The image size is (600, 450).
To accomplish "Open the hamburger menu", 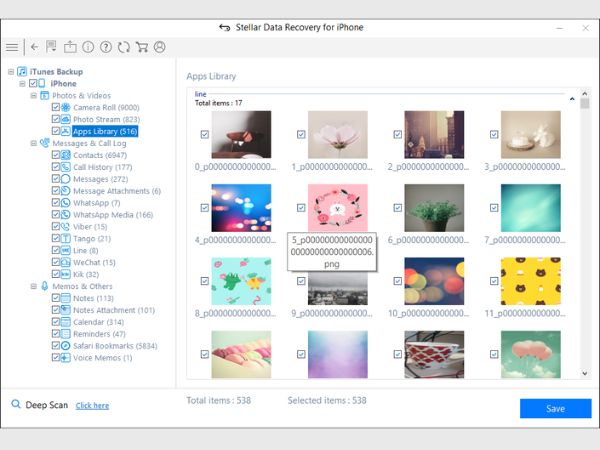I will pyautogui.click(x=12, y=46).
